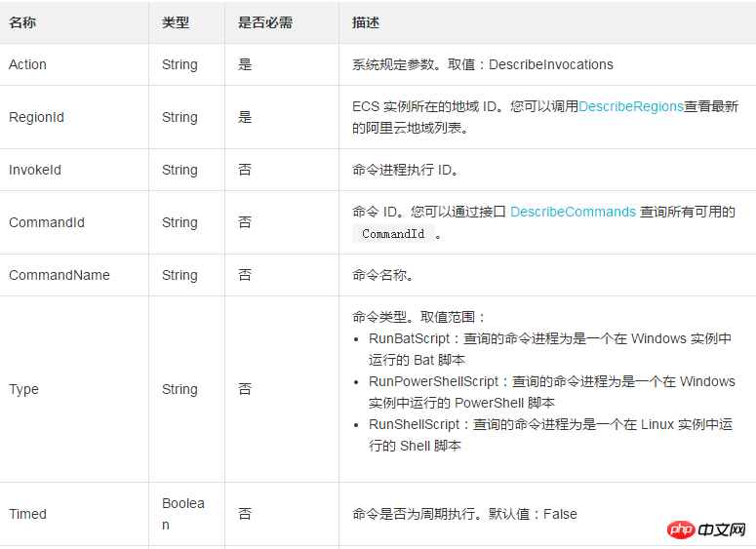Click the 命令进程执行 ID description
The height and width of the screenshot is (549, 756).
pos(405,170)
